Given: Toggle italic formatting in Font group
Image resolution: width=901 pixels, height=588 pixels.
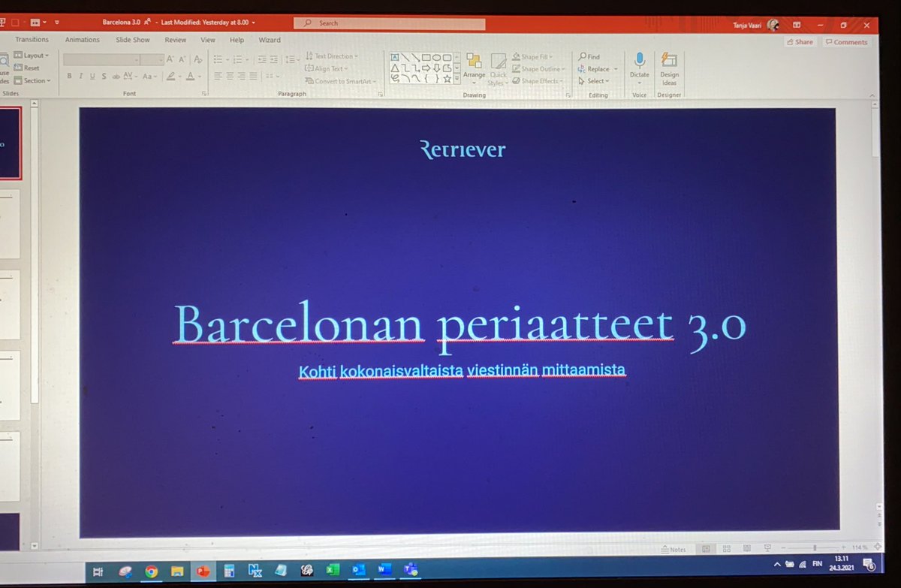Looking at the screenshot, I should tap(80, 77).
